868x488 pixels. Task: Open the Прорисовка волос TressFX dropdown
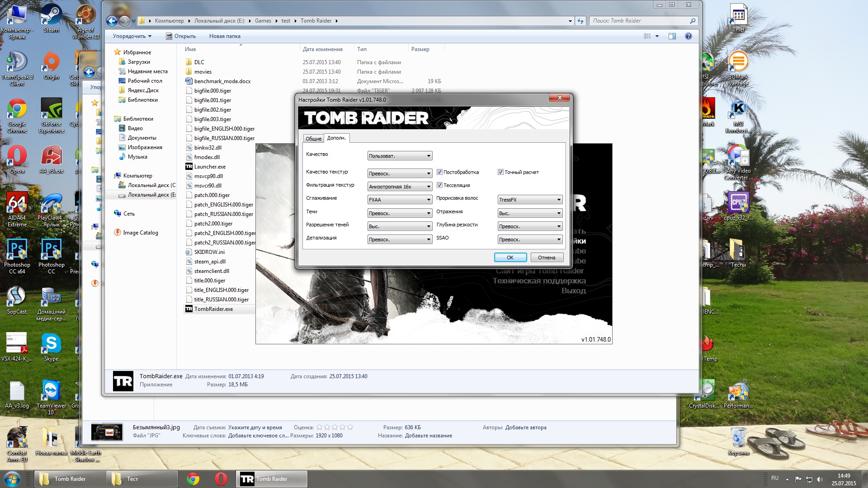point(530,200)
